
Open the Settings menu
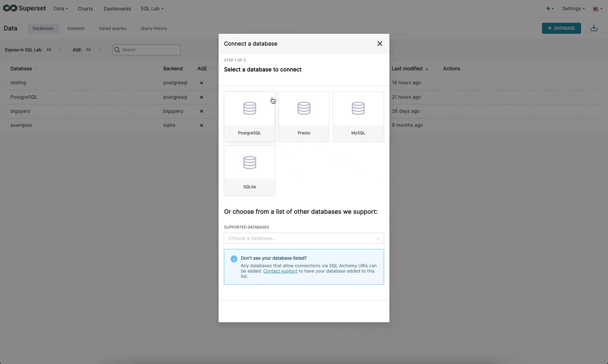click(573, 9)
